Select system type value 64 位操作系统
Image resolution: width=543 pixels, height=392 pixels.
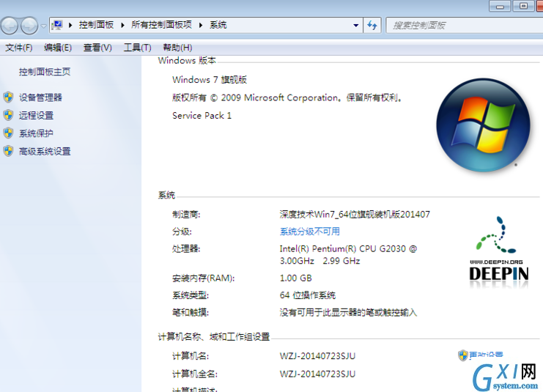(308, 295)
